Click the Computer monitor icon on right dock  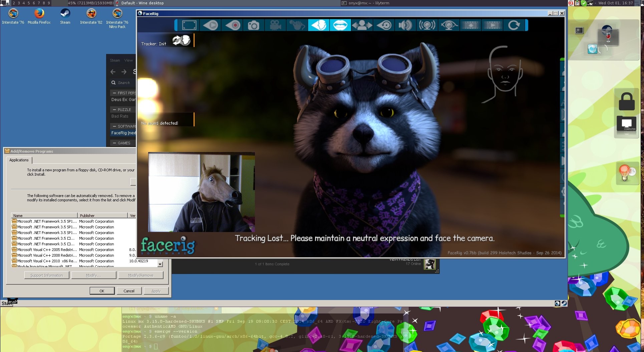click(x=626, y=124)
